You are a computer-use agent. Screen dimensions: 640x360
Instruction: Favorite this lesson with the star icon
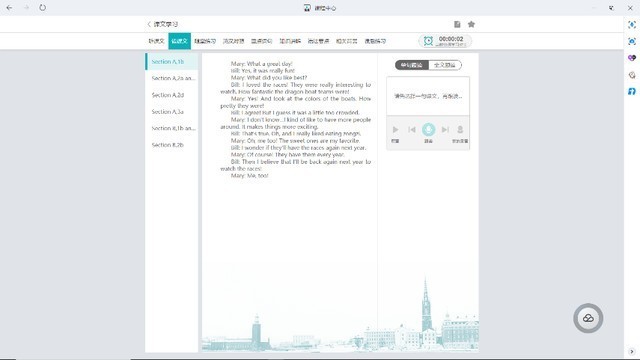pyautogui.click(x=471, y=24)
